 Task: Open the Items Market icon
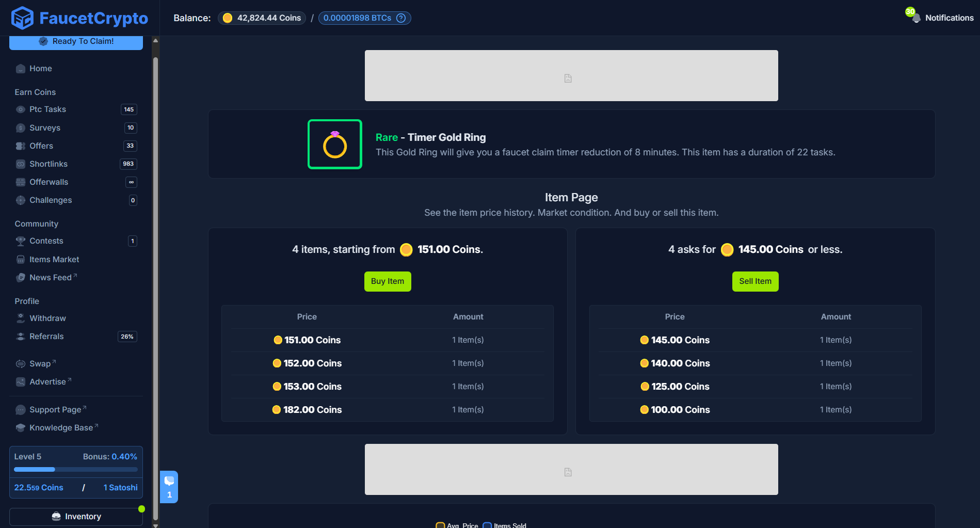tap(20, 259)
